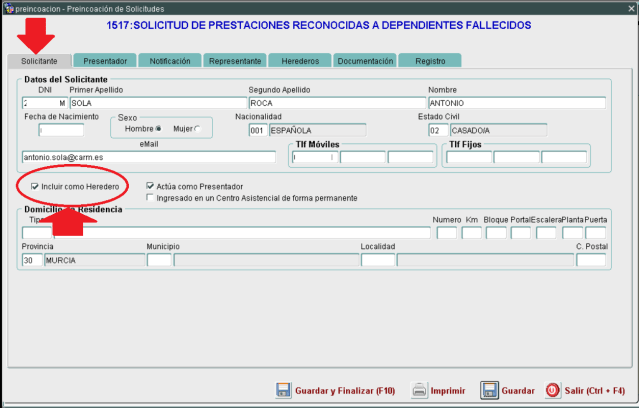Select the Hombre radio button
The height and width of the screenshot is (408, 639).
tap(159, 129)
